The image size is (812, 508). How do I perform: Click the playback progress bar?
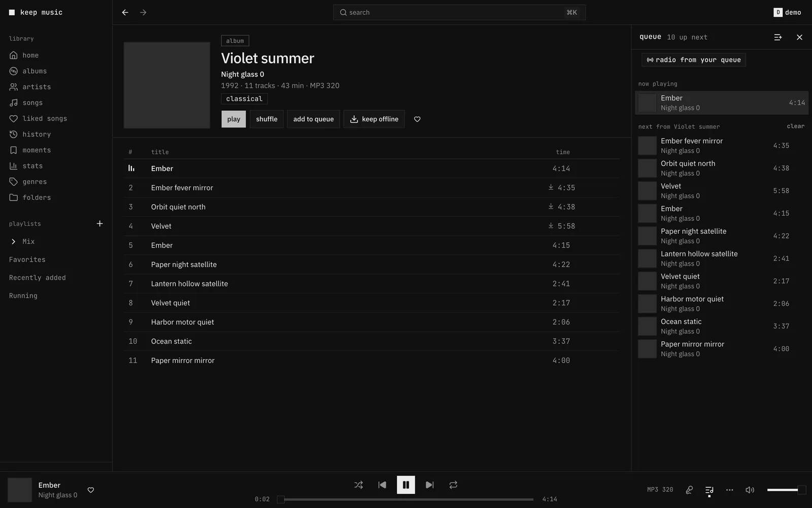coord(405,499)
